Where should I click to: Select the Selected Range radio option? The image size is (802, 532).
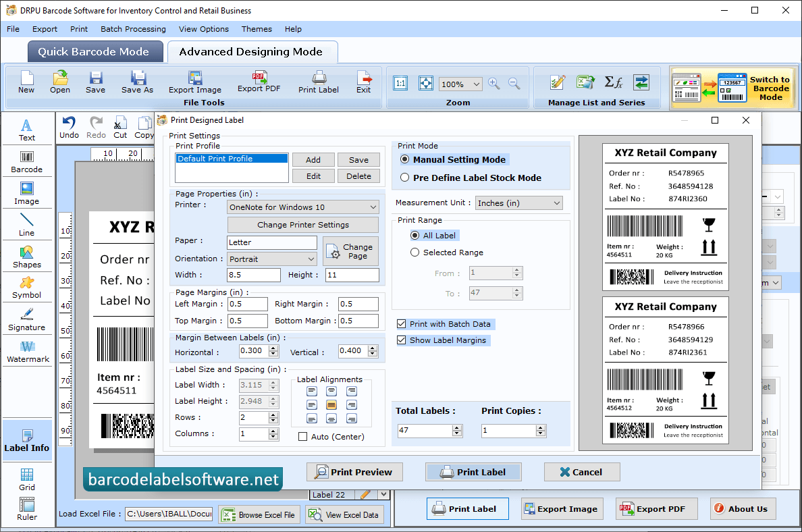point(415,252)
